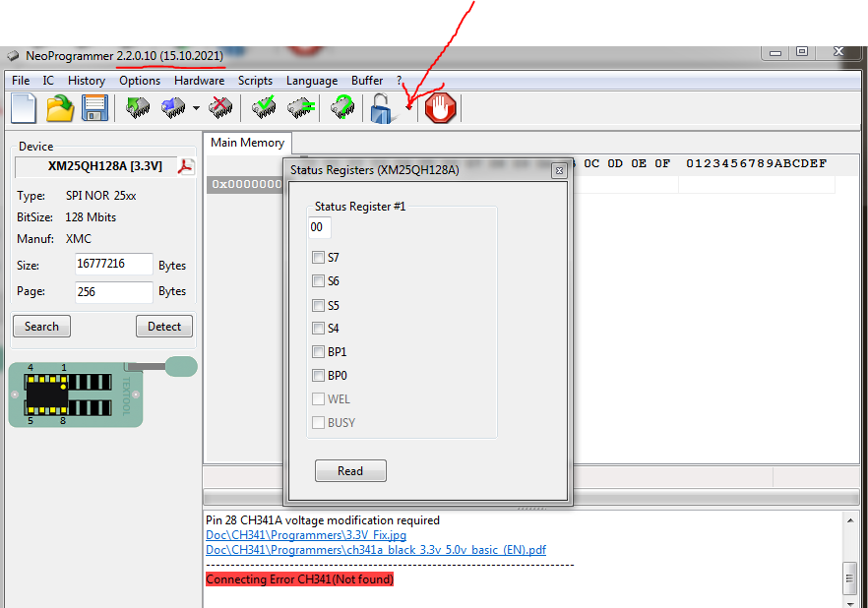Click the Size bytes input field

[x=113, y=264]
